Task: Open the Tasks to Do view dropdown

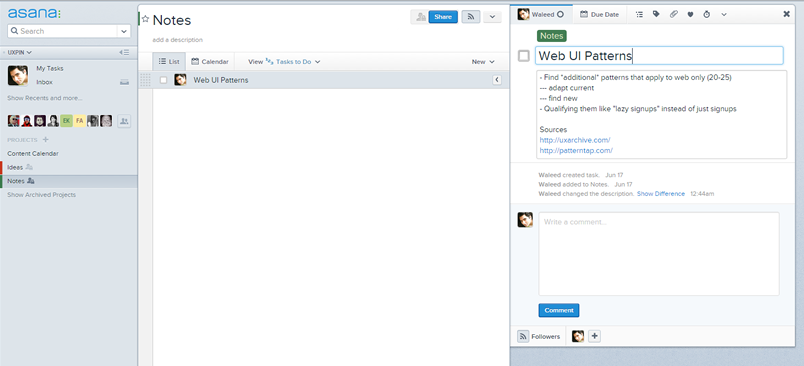Action: click(x=293, y=62)
